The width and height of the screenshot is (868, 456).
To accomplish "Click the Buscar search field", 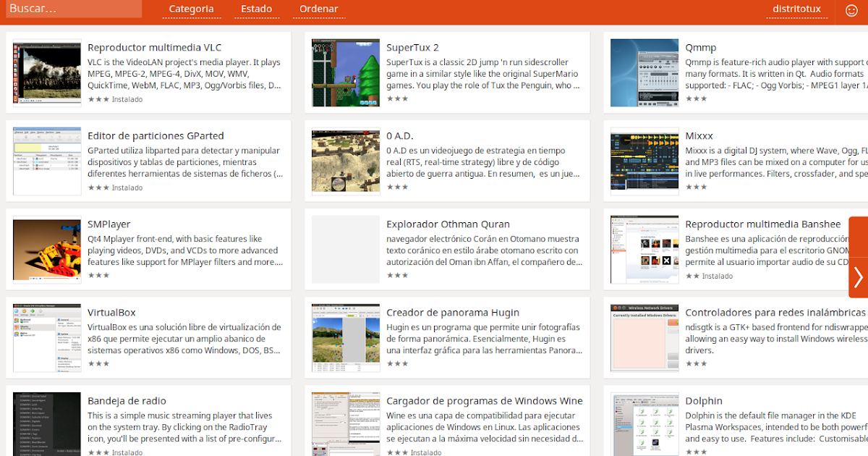I will pos(72,9).
